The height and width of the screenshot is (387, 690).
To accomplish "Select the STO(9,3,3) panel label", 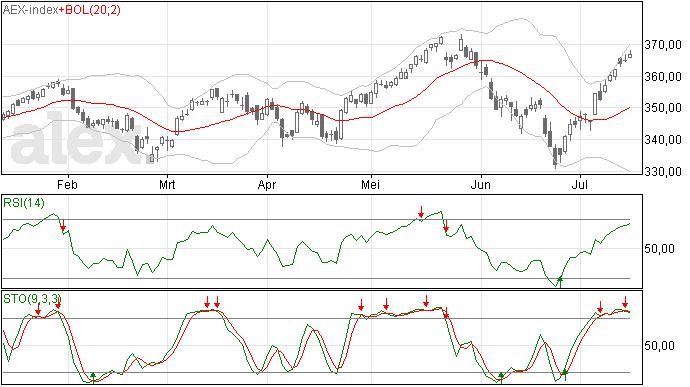I will pos(31,299).
